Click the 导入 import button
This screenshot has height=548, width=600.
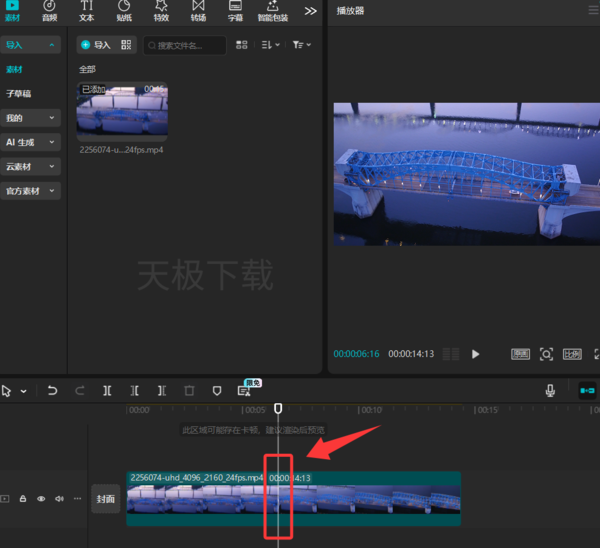click(x=96, y=45)
